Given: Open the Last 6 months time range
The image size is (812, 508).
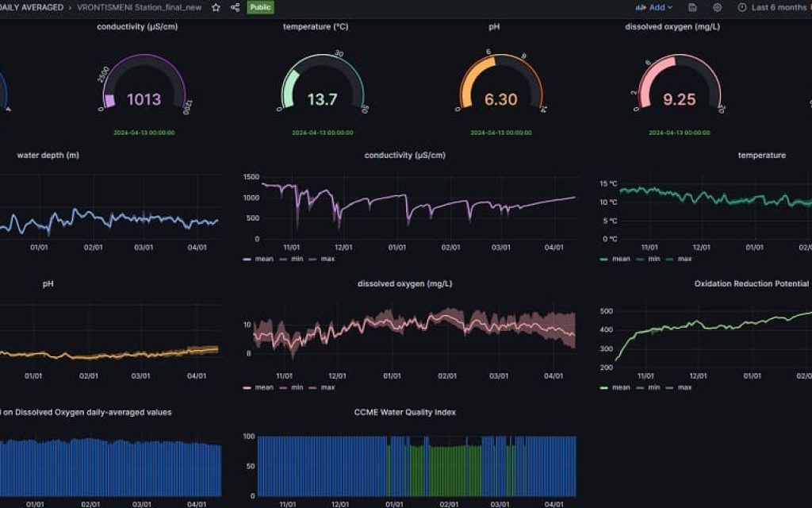Looking at the screenshot, I should 778,7.
